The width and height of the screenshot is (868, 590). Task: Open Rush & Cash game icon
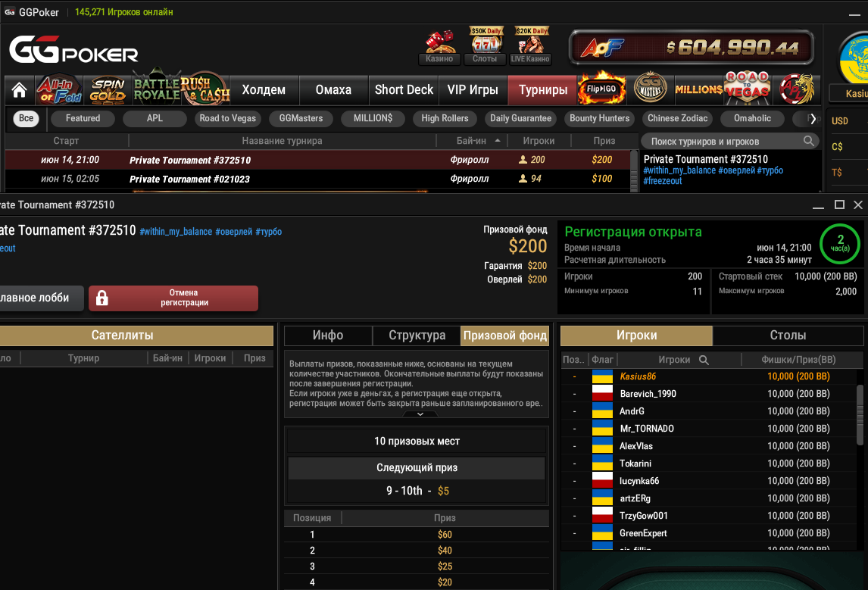coord(205,89)
